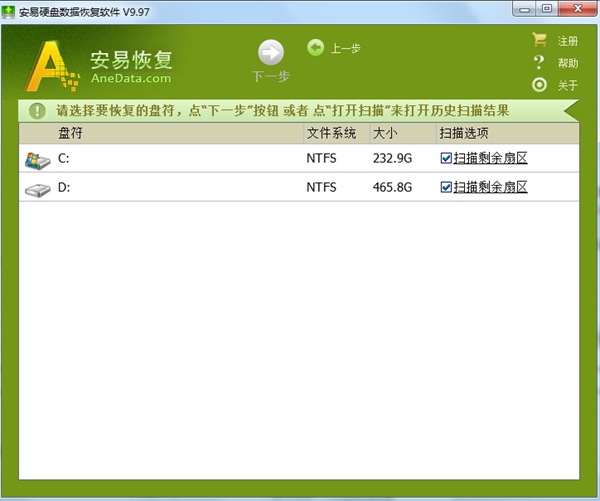Select the D: hard disk icon
The width and height of the screenshot is (600, 501).
pyautogui.click(x=37, y=188)
